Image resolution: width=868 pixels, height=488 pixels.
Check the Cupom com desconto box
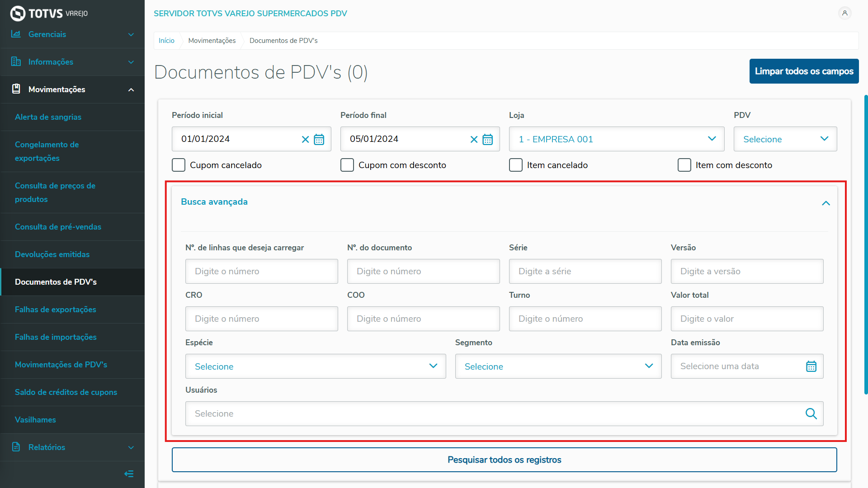click(x=347, y=165)
